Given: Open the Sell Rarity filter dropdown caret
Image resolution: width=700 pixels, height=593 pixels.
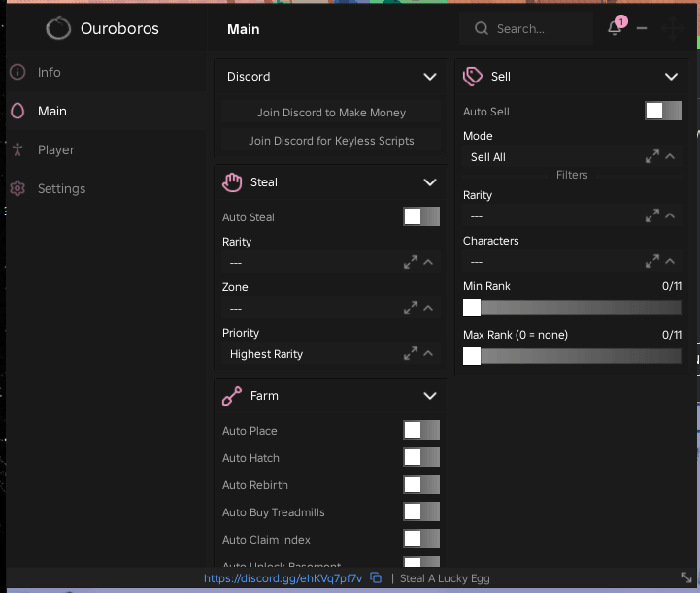Looking at the screenshot, I should click(x=670, y=216).
